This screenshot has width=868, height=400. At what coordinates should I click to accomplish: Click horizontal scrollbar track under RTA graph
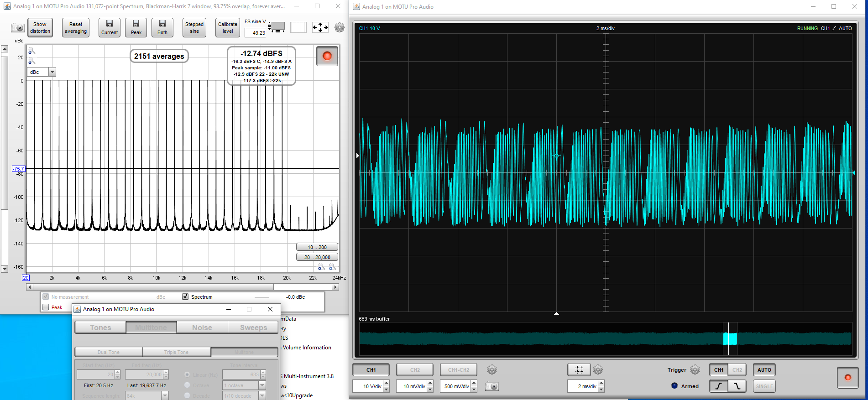point(303,287)
